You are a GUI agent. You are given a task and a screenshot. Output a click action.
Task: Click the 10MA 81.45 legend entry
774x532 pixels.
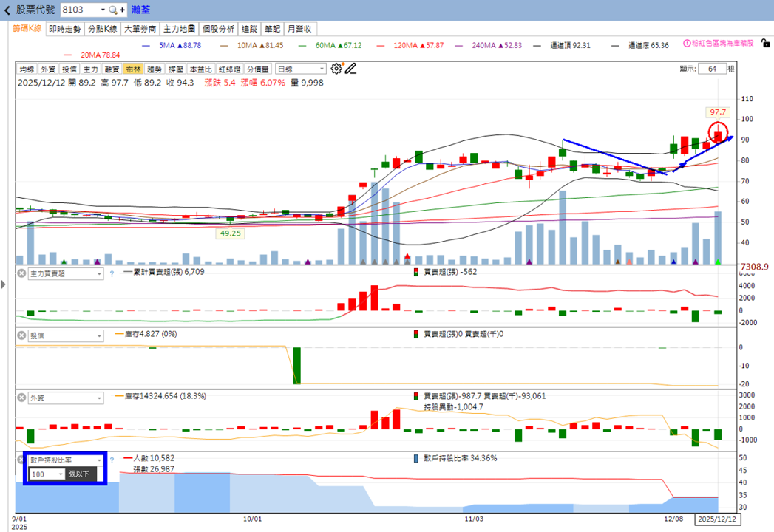click(x=252, y=45)
